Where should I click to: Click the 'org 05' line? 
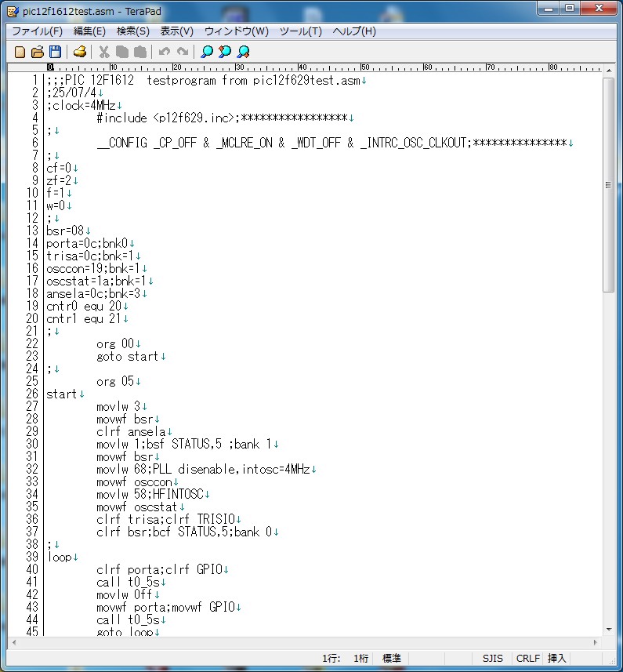pyautogui.click(x=115, y=381)
